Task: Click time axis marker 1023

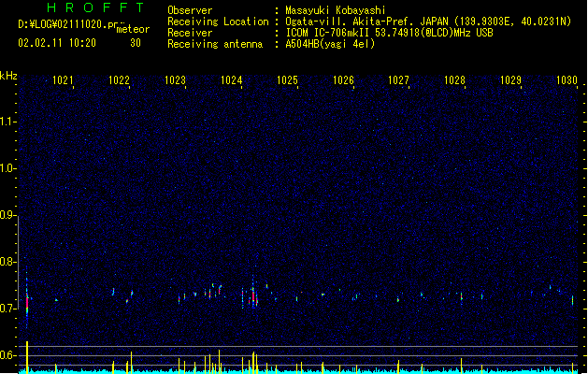Action: 175,80
